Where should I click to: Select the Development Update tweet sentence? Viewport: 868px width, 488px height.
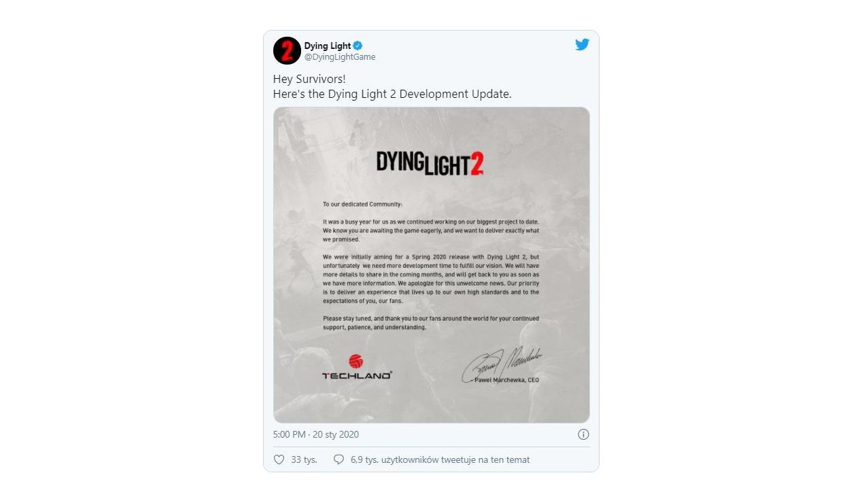click(x=392, y=94)
